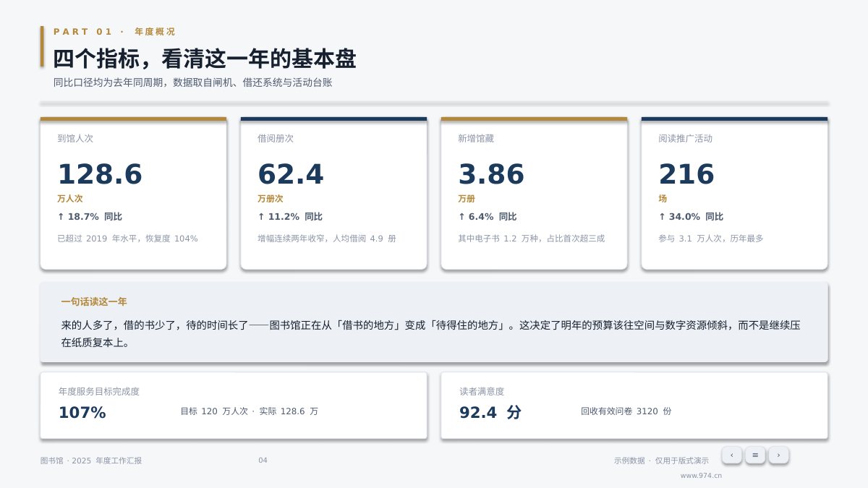The height and width of the screenshot is (488, 868).
Task: Click the footer 图书馆 · 2025 年度工作汇报
Action: pyautogui.click(x=91, y=461)
